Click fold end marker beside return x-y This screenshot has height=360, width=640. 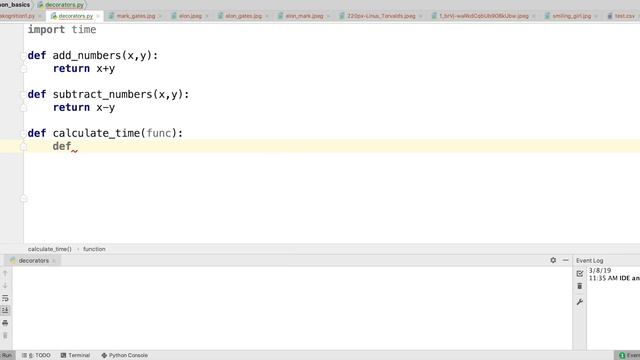pyautogui.click(x=23, y=108)
